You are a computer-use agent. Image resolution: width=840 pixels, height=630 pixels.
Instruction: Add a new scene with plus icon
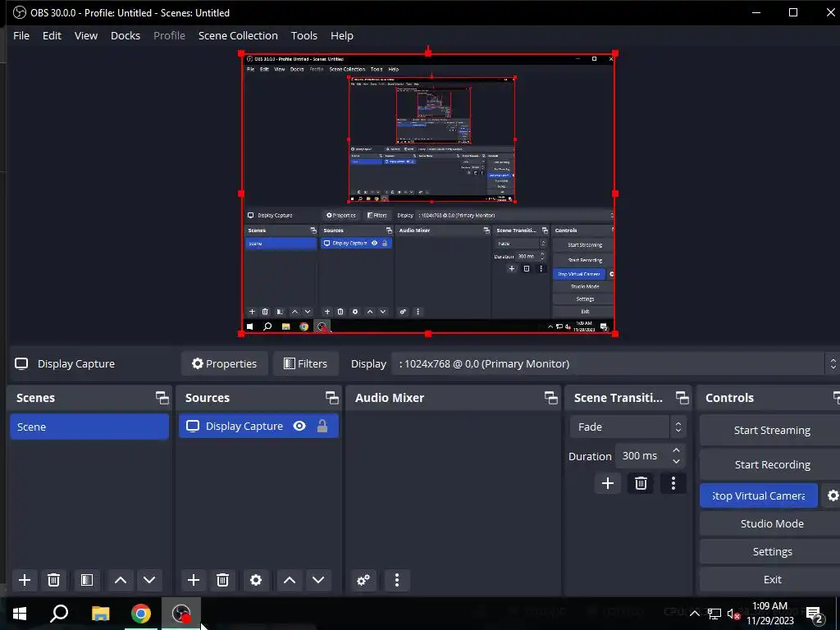25,580
